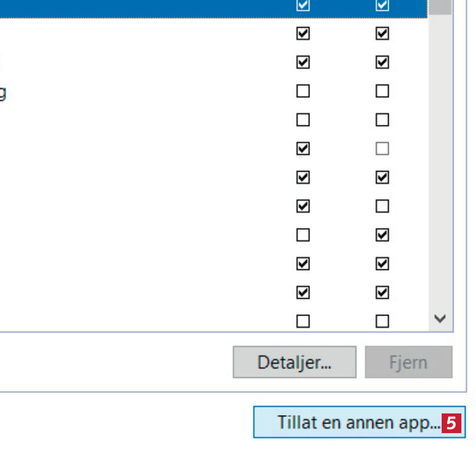Image resolution: width=476 pixels, height=450 pixels.
Task: Check the left checkbox in the bottom partially visible row
Action: click(303, 321)
